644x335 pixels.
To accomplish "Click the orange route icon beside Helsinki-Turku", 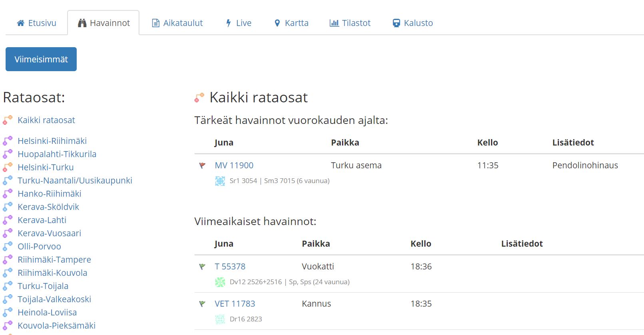I will [8, 167].
